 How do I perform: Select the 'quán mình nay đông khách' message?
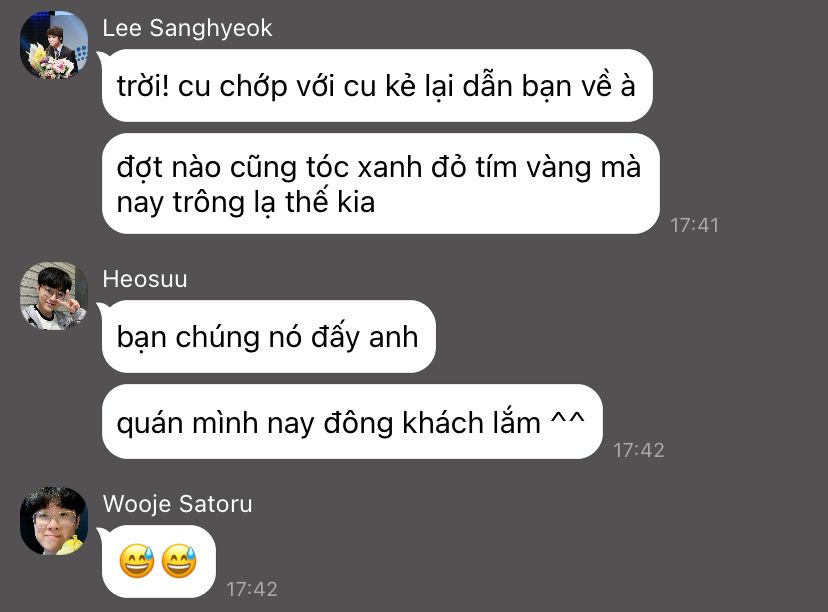352,421
